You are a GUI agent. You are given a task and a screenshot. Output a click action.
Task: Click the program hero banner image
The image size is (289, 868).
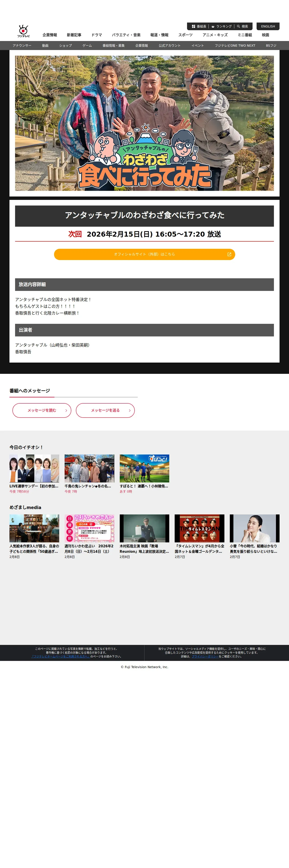pyautogui.click(x=144, y=123)
